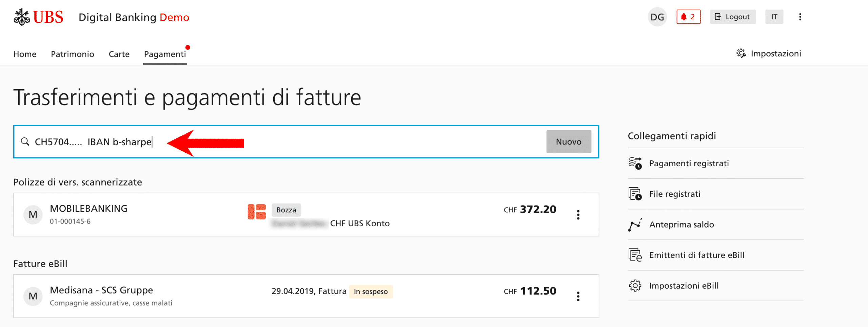Click the account number 01-000145-6
868x327 pixels.
[70, 222]
